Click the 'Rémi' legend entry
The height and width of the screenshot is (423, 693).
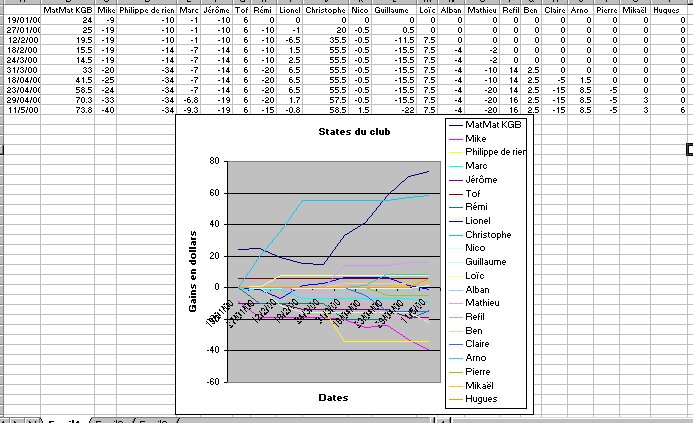point(468,207)
